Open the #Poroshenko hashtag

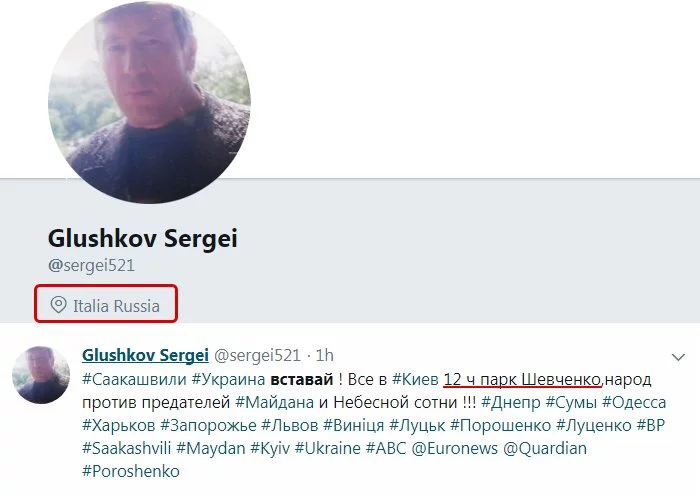pos(131,471)
